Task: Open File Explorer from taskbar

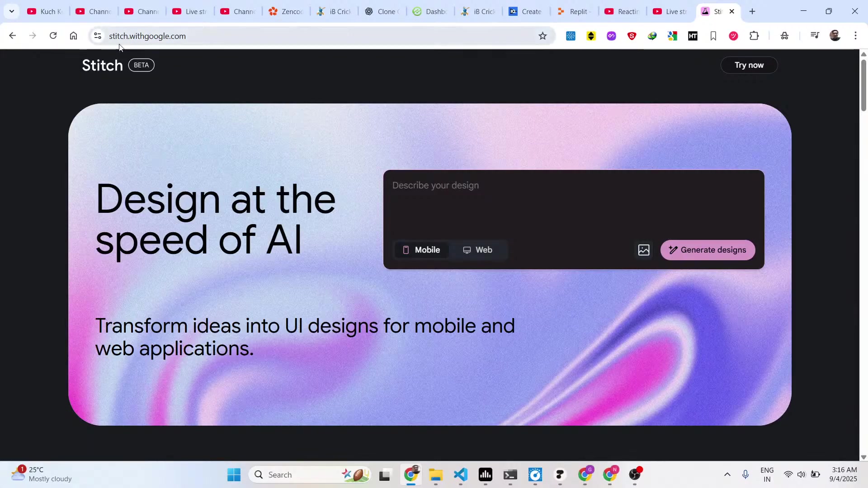Action: coord(435,474)
